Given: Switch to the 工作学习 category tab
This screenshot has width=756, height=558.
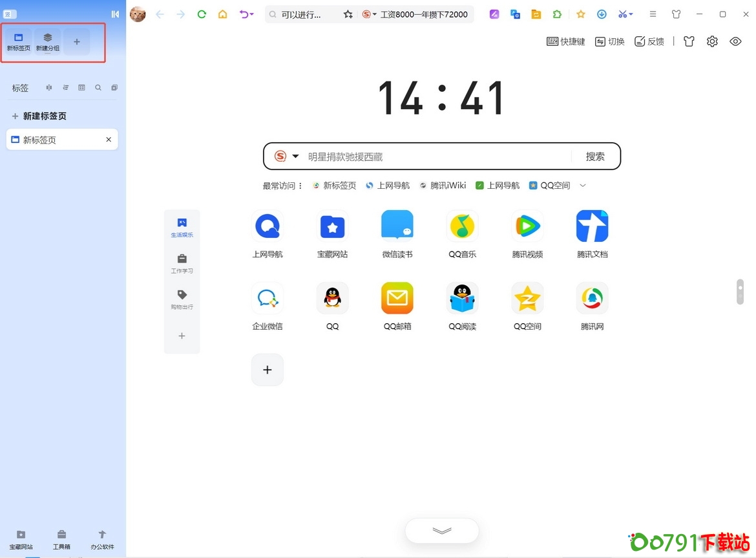Looking at the screenshot, I should pos(182,262).
